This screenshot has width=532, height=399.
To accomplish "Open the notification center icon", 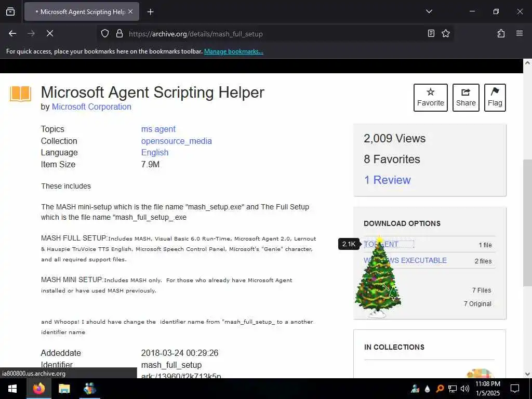I will [x=515, y=389].
